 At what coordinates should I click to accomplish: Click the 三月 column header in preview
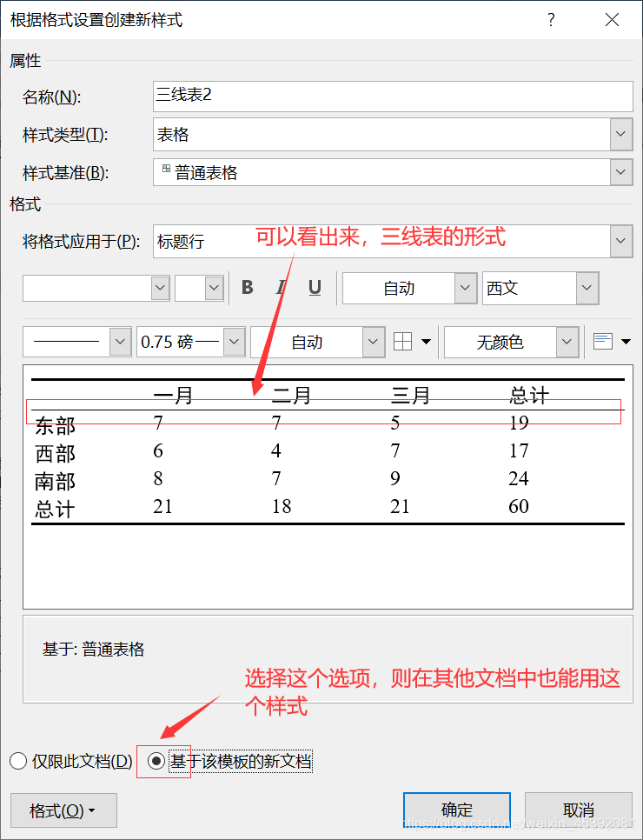click(410, 396)
